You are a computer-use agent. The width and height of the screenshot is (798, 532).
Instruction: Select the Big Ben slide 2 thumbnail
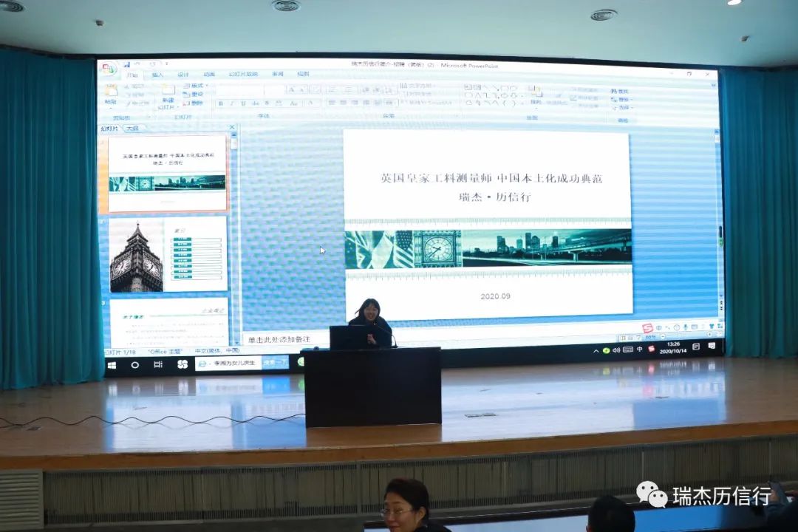point(168,254)
